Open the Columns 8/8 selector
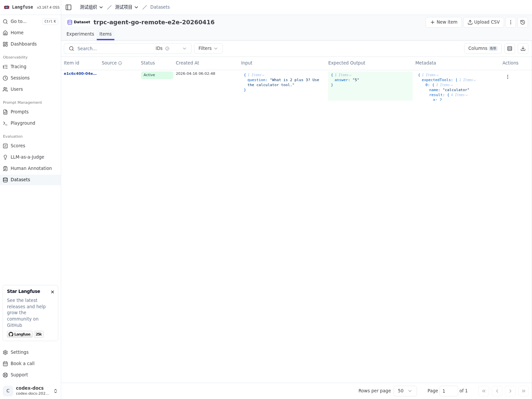532x399 pixels. [x=482, y=49]
